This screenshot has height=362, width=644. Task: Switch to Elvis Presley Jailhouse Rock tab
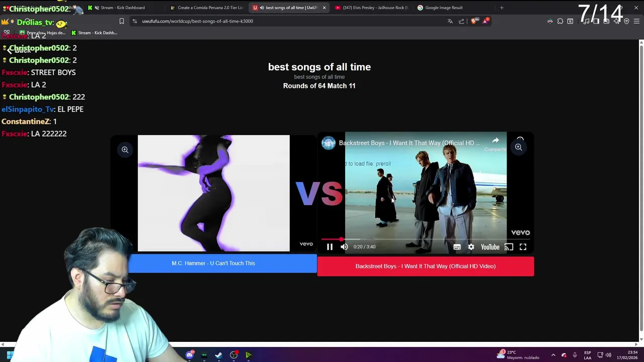(371, 8)
